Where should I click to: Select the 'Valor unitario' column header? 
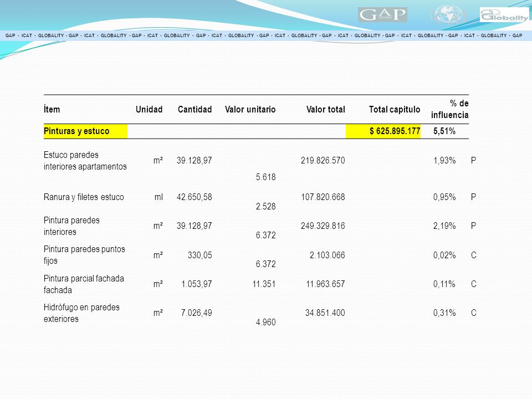click(x=250, y=109)
